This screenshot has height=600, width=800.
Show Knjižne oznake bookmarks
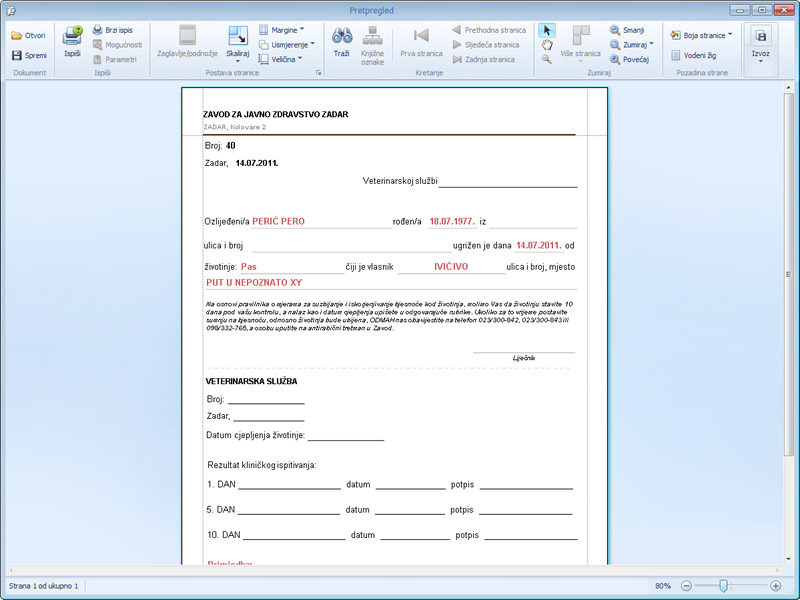pos(372,45)
